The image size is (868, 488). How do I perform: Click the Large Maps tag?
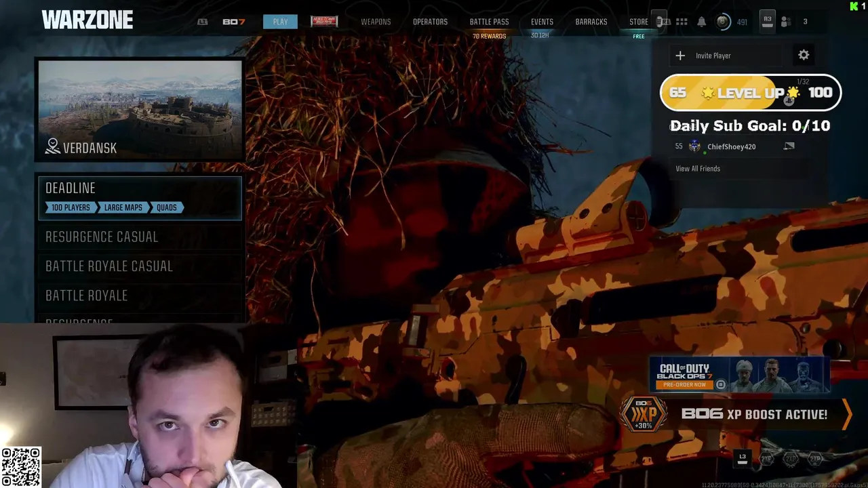tap(123, 207)
